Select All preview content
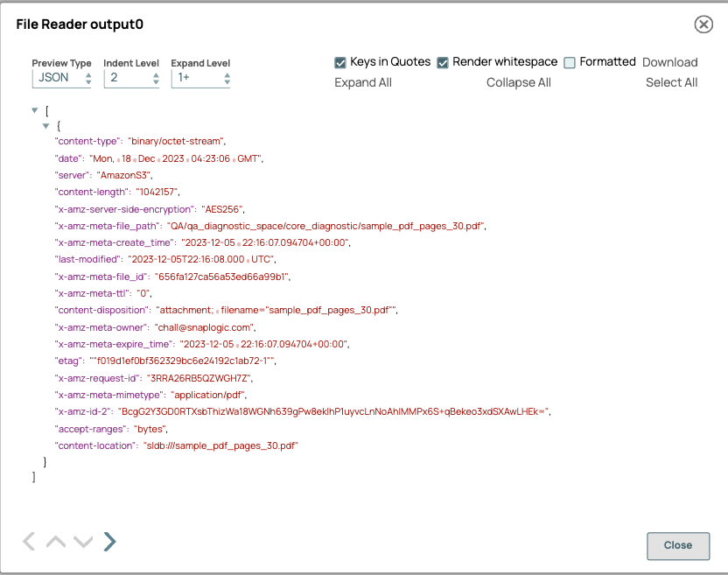 coord(671,81)
